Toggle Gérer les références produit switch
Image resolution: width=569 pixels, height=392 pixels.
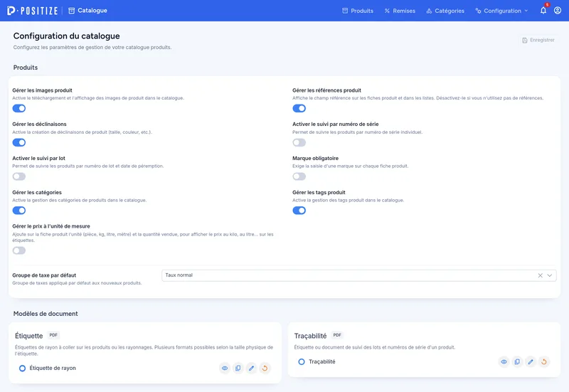point(299,108)
